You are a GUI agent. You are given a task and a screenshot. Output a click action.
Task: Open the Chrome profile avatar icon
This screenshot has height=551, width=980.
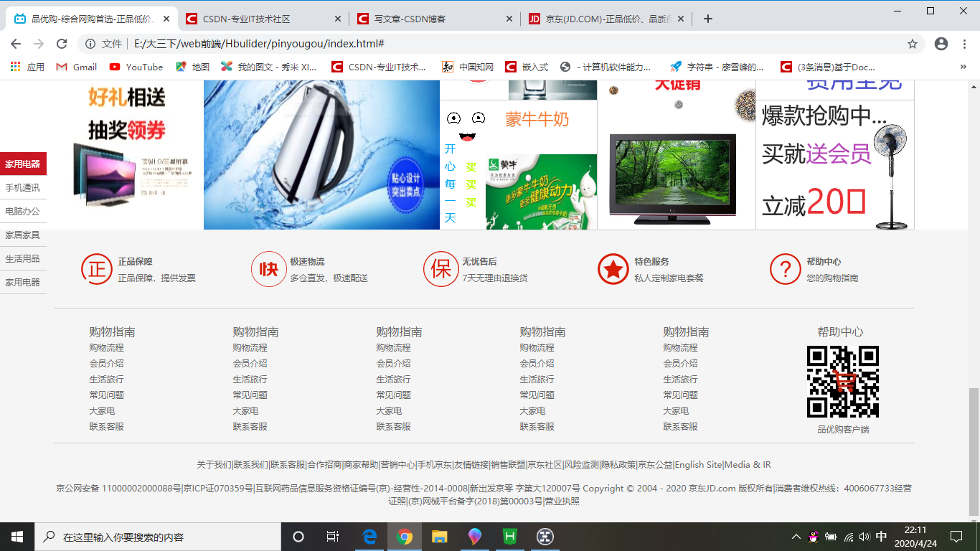(941, 44)
